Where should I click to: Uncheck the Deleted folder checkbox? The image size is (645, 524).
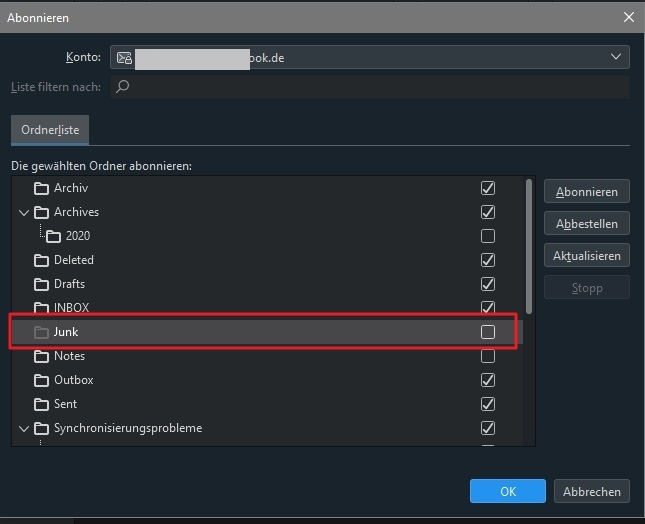(x=488, y=260)
